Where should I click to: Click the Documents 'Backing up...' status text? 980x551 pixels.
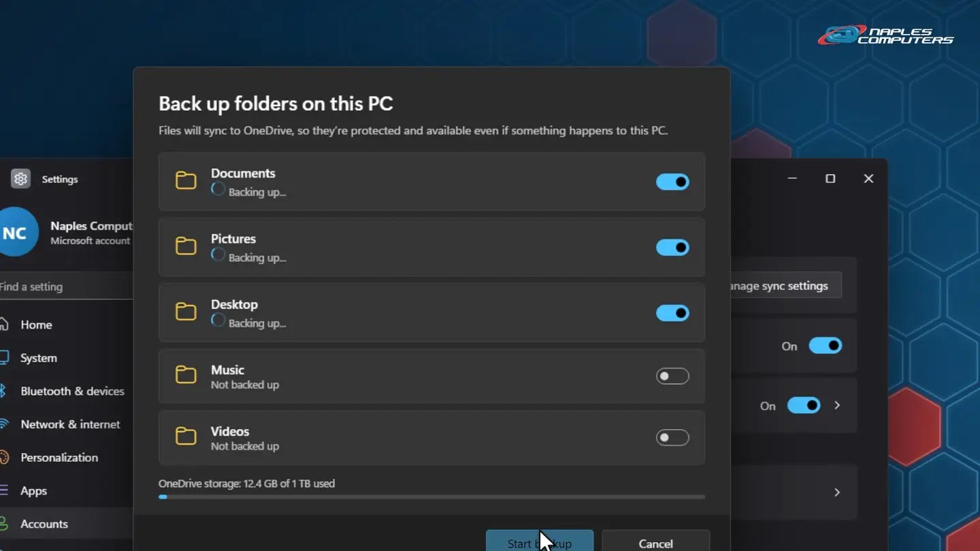pos(257,193)
